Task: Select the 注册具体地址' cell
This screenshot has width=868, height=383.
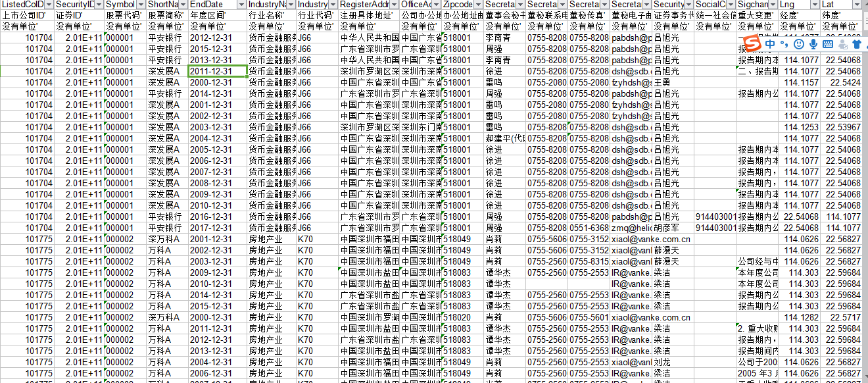Action: (369, 16)
